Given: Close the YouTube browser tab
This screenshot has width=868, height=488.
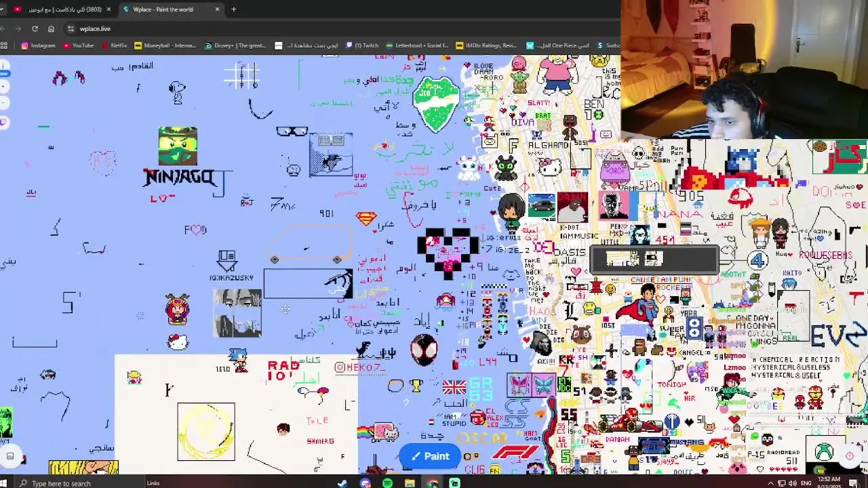Looking at the screenshot, I should (108, 9).
